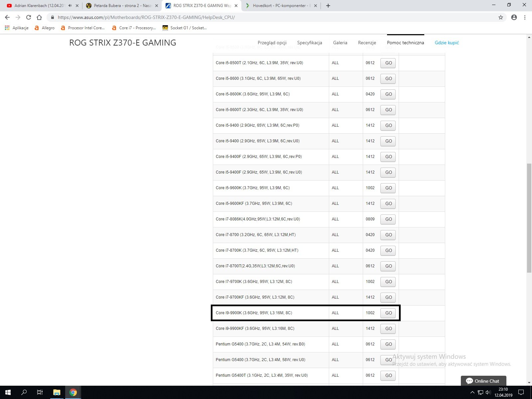Click GO for Core i7-8700K
The width and height of the screenshot is (532, 399).
click(x=388, y=250)
